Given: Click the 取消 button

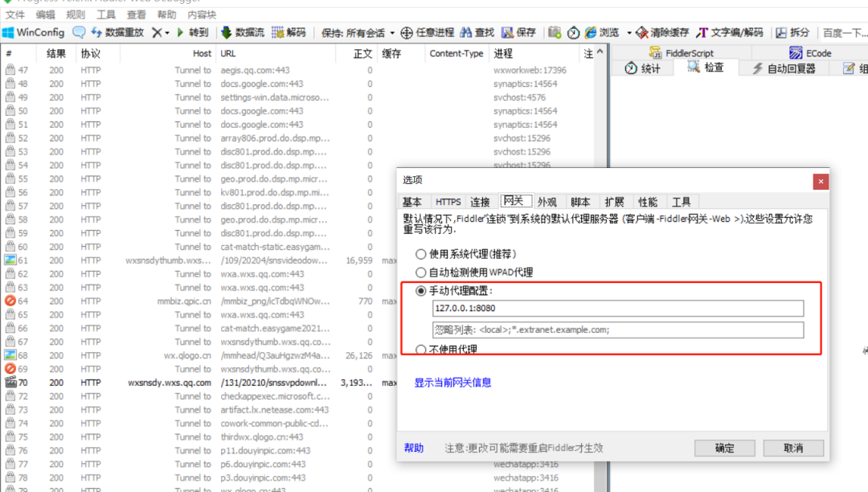Looking at the screenshot, I should point(793,448).
